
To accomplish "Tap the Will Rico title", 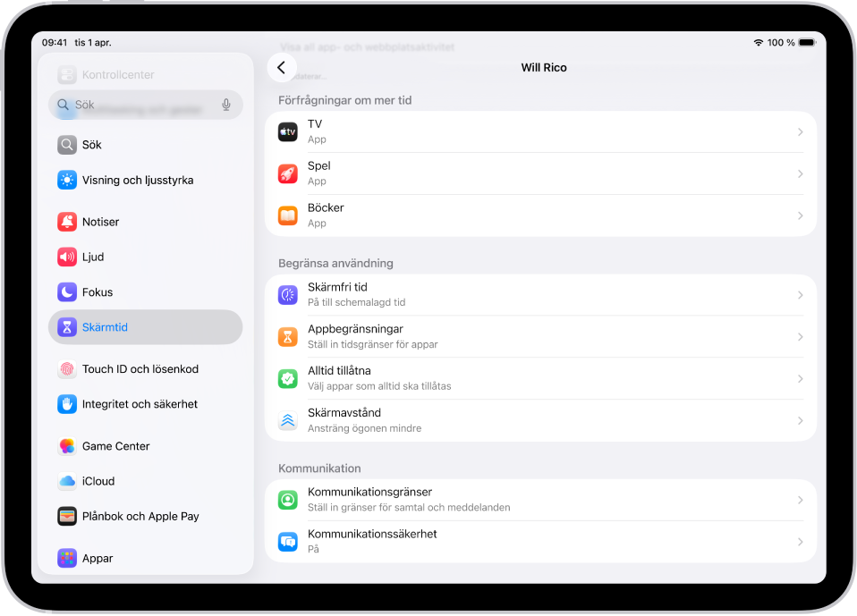I will 544,68.
